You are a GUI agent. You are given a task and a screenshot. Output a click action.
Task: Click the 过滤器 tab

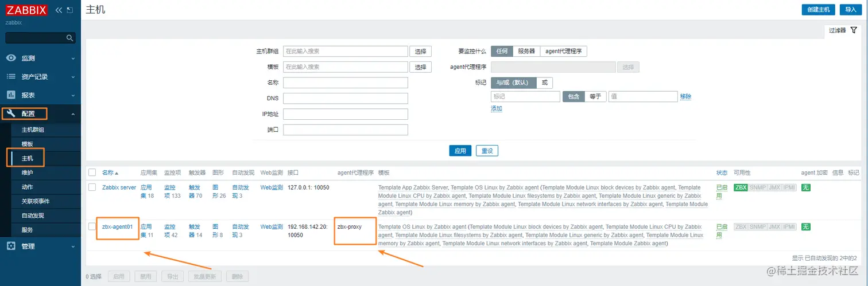pyautogui.click(x=843, y=30)
